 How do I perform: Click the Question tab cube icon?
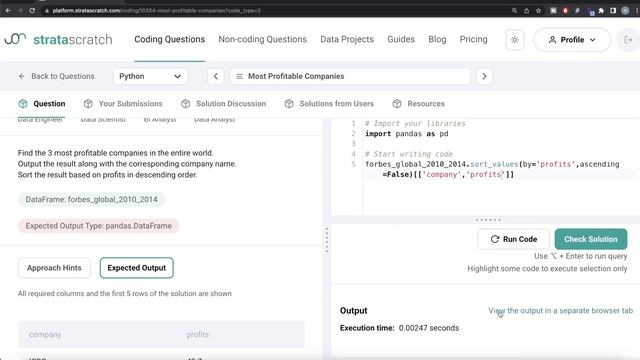[23, 104]
